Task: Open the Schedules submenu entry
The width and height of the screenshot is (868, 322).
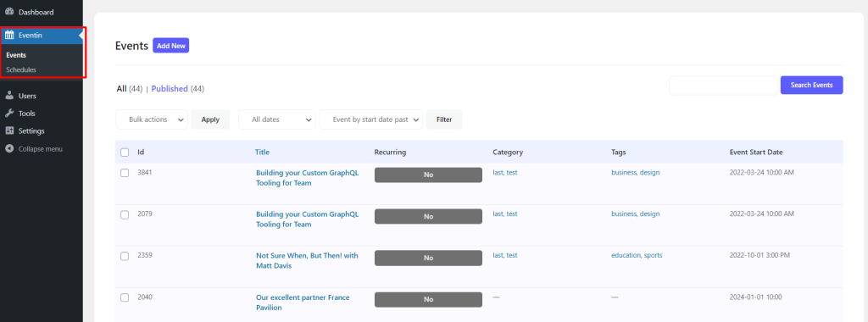Action: pyautogui.click(x=21, y=70)
